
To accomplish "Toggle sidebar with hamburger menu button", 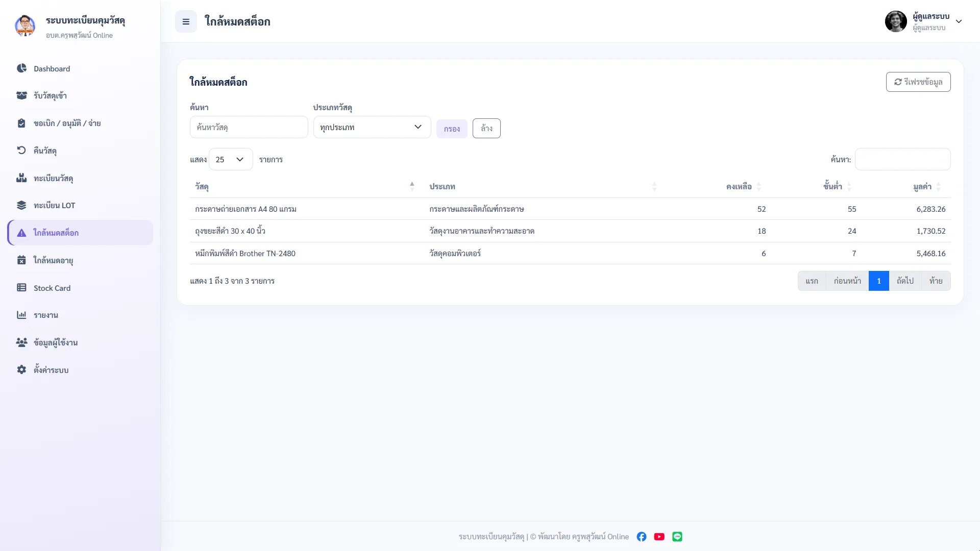I will 186,21.
